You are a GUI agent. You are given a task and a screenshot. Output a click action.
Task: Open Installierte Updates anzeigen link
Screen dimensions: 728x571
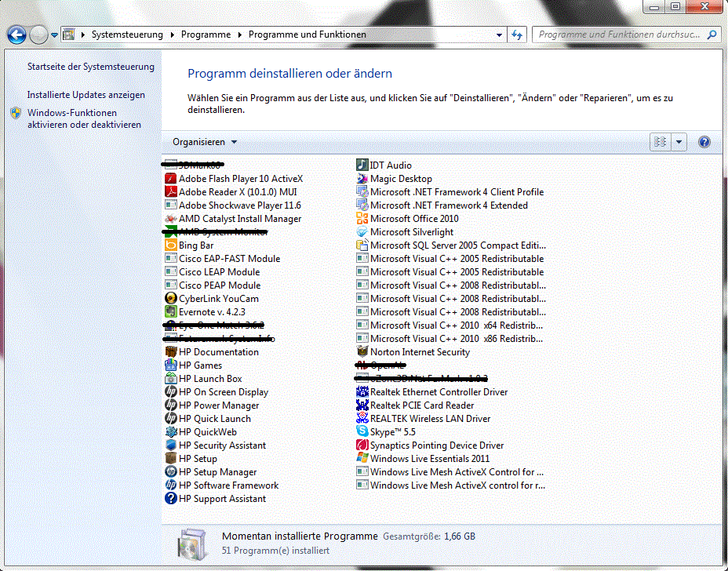point(86,95)
